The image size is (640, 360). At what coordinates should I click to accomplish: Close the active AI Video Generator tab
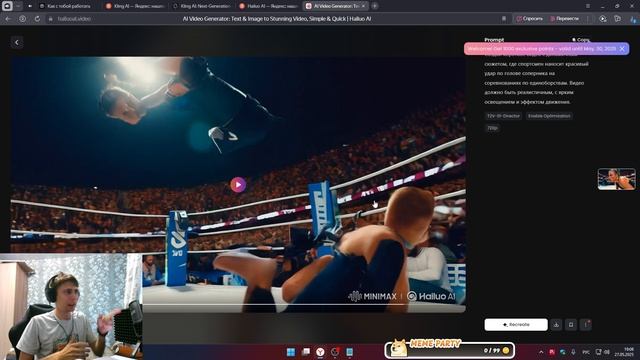coord(363,6)
